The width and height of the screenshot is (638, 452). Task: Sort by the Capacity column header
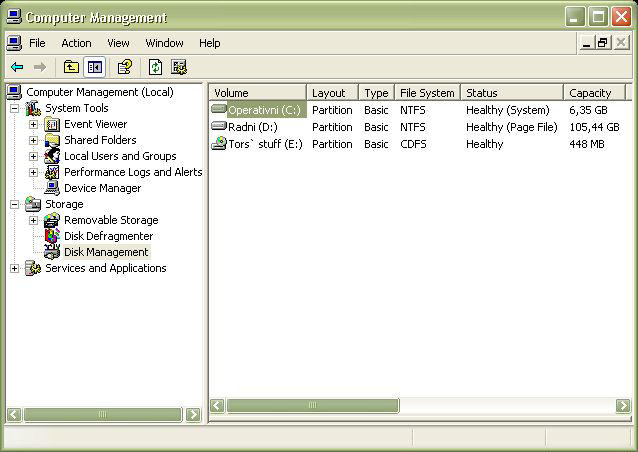[590, 93]
